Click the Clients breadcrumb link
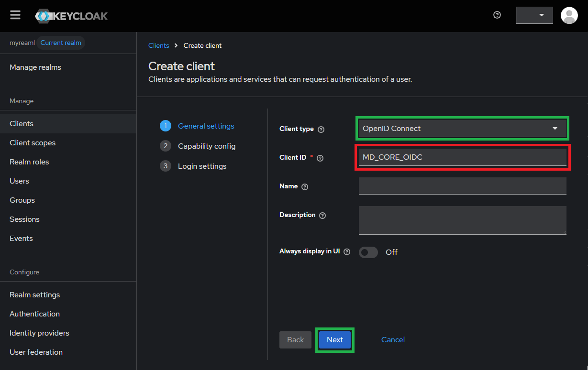 (159, 46)
